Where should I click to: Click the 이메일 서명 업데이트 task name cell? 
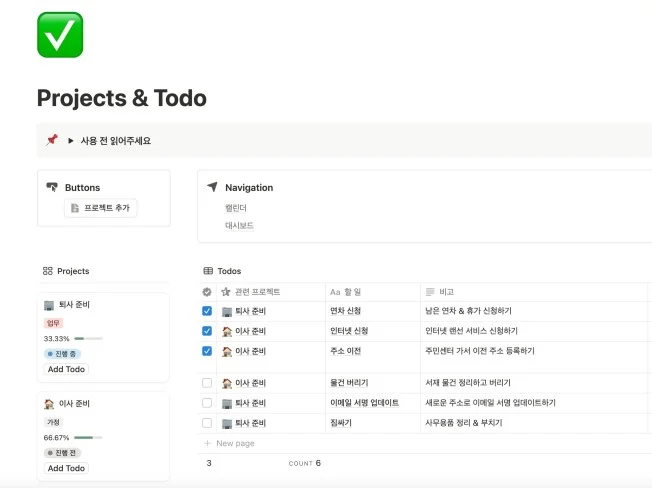coord(364,403)
